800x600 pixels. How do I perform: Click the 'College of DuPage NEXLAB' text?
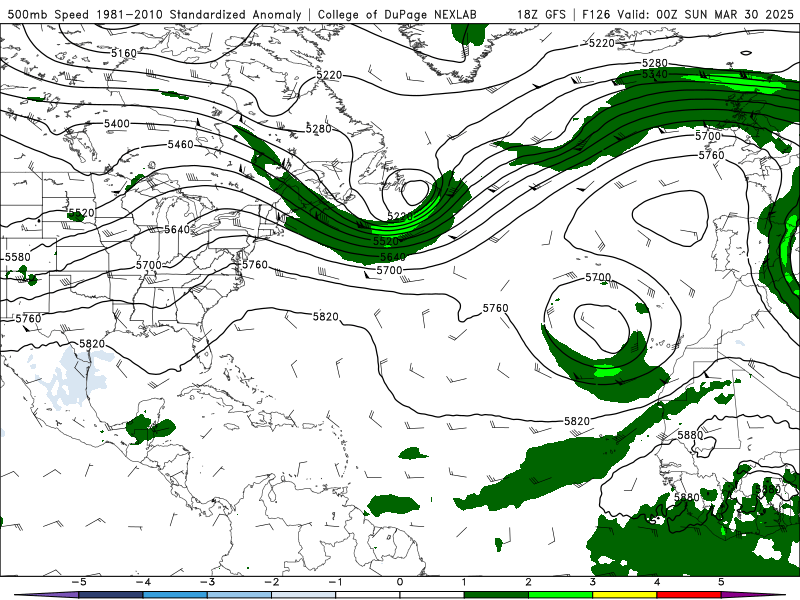pos(397,14)
